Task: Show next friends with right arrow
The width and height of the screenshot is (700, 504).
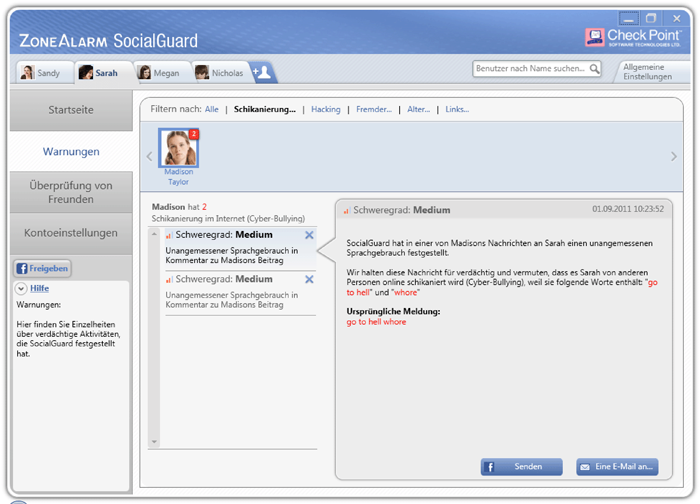Action: tap(674, 156)
